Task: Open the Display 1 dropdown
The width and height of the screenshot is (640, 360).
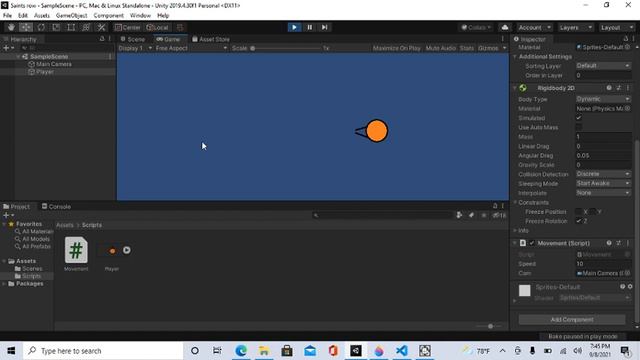Action: [135, 48]
